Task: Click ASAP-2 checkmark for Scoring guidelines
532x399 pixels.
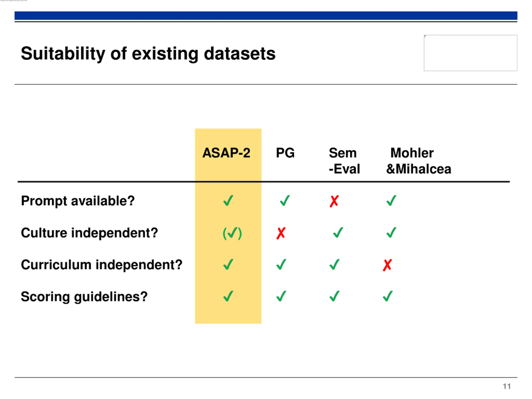Action: 228,296
